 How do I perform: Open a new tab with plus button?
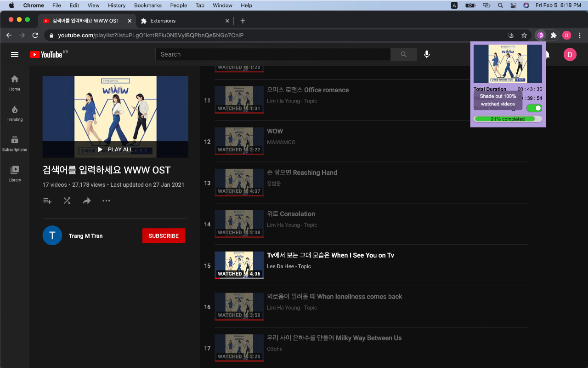(x=243, y=21)
